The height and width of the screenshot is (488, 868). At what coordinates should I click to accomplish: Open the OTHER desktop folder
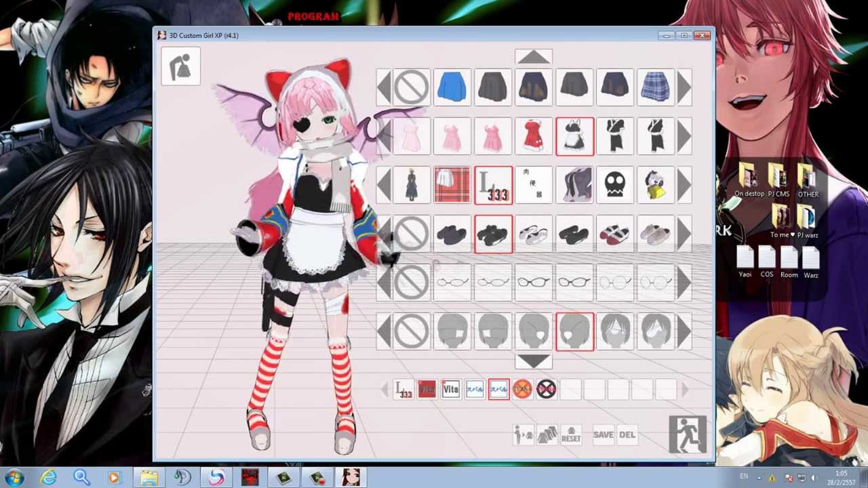click(808, 180)
